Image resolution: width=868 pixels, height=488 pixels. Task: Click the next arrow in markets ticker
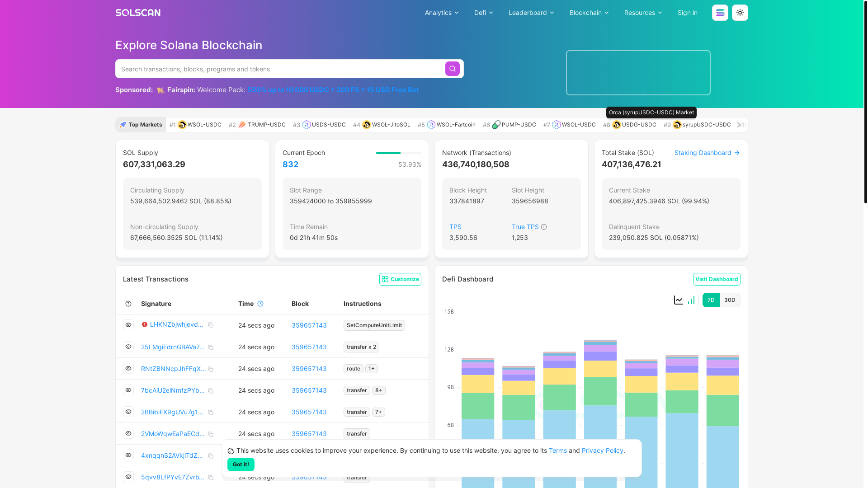point(739,125)
